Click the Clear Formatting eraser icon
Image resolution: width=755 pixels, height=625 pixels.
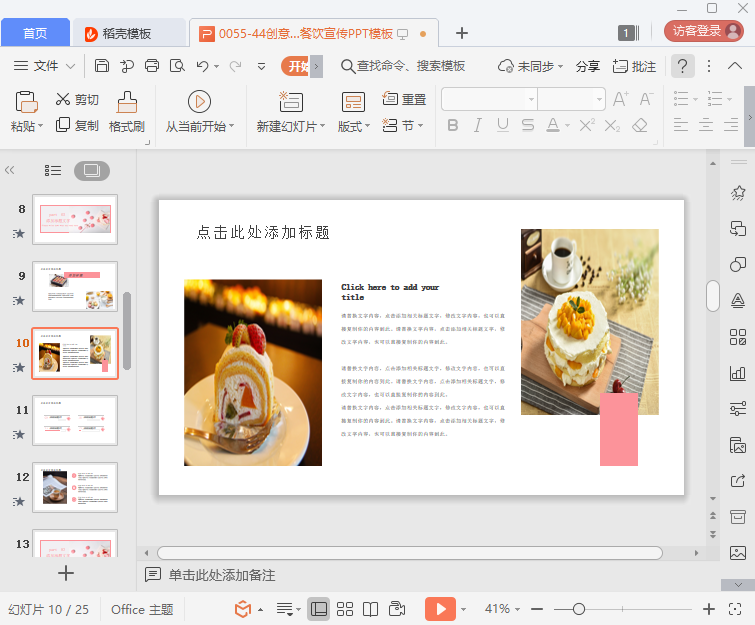pyautogui.click(x=640, y=126)
